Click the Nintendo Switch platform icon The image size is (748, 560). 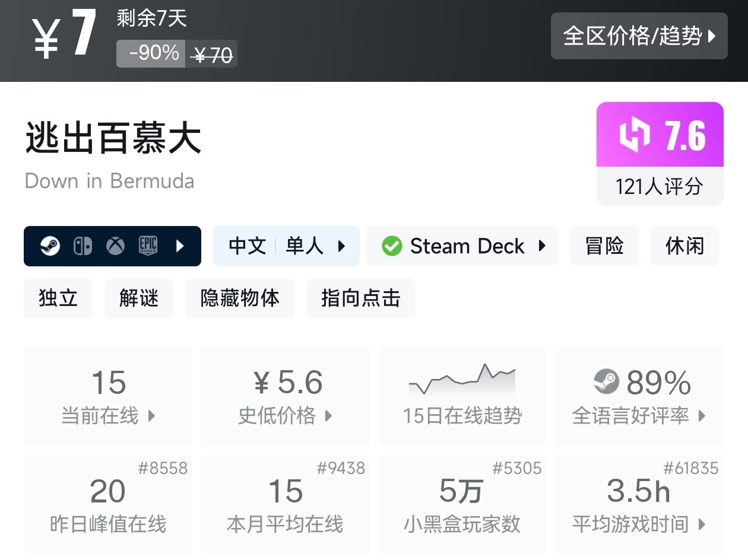83,246
